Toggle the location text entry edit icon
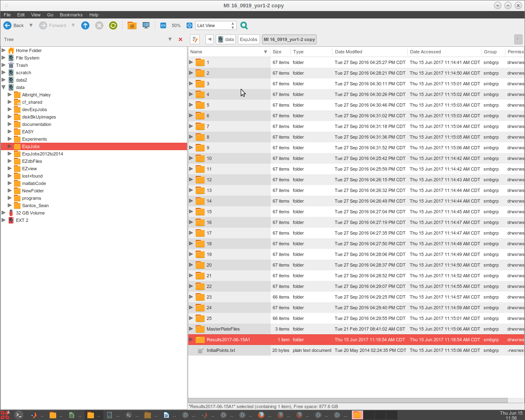 195,39
